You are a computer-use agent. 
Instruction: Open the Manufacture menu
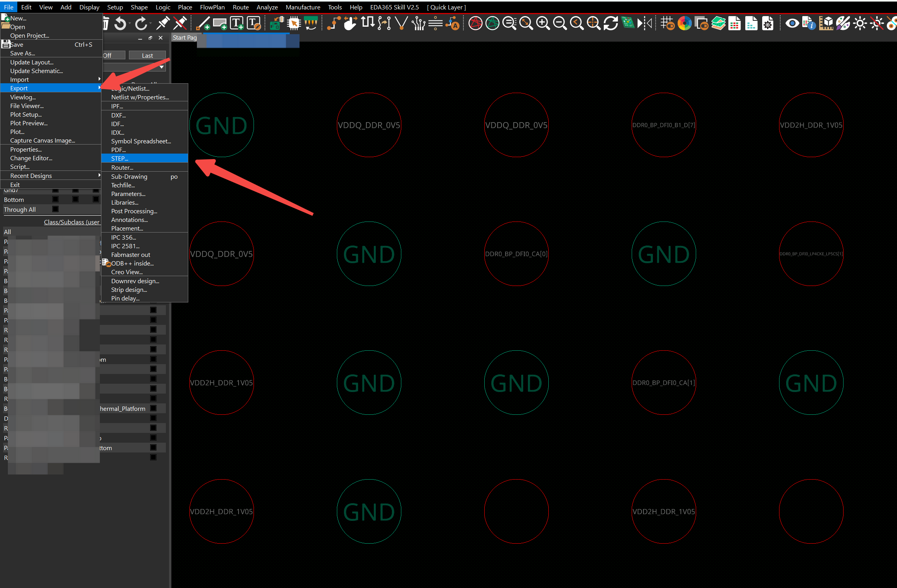click(x=303, y=7)
